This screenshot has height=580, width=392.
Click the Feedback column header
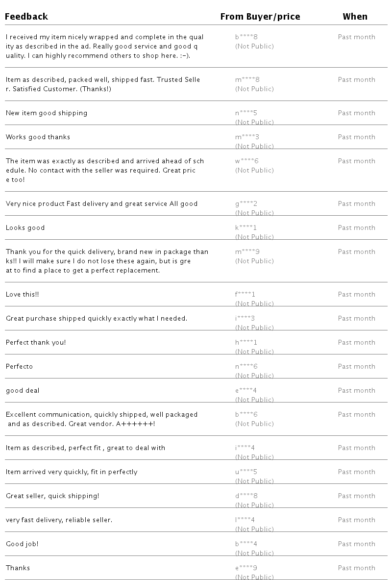coord(26,17)
